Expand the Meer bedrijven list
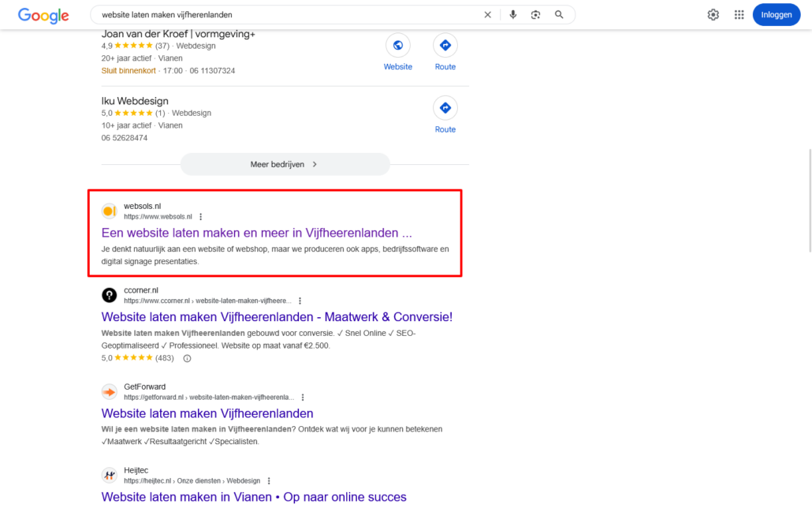 point(285,164)
